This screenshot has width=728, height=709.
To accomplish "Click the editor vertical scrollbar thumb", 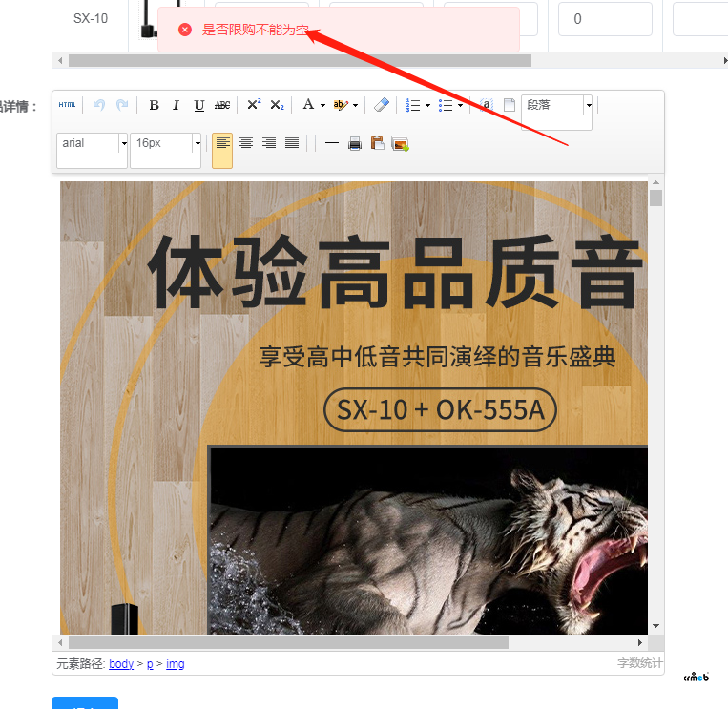I will click(656, 198).
